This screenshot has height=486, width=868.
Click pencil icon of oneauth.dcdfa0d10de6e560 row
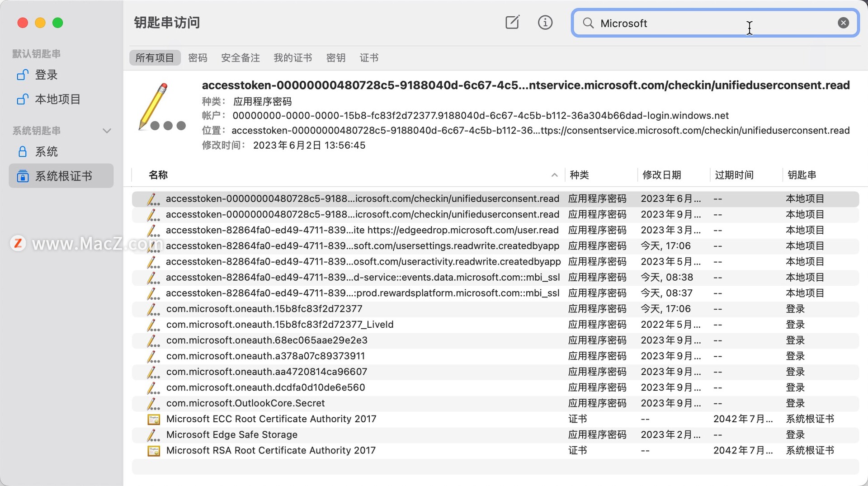(153, 387)
